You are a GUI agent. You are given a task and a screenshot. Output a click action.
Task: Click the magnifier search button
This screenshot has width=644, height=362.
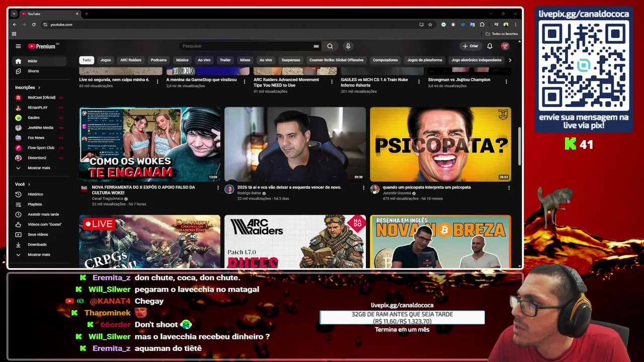(x=330, y=46)
